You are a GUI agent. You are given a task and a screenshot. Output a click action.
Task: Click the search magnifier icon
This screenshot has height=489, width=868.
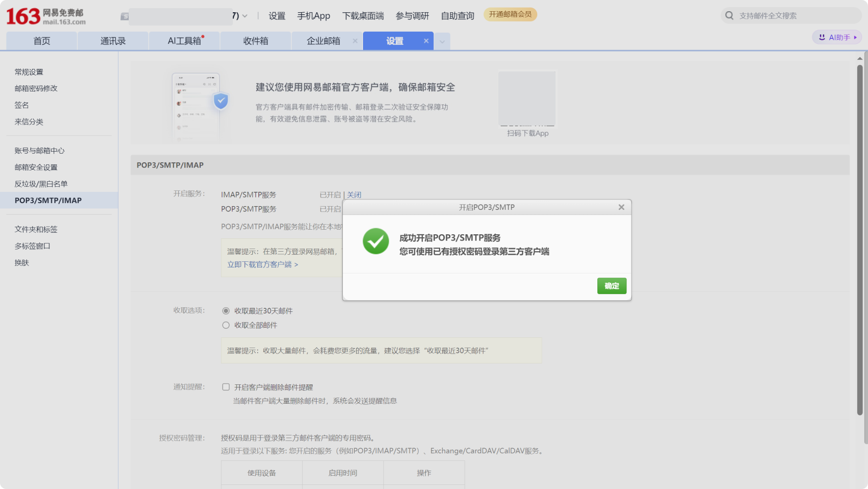(729, 15)
